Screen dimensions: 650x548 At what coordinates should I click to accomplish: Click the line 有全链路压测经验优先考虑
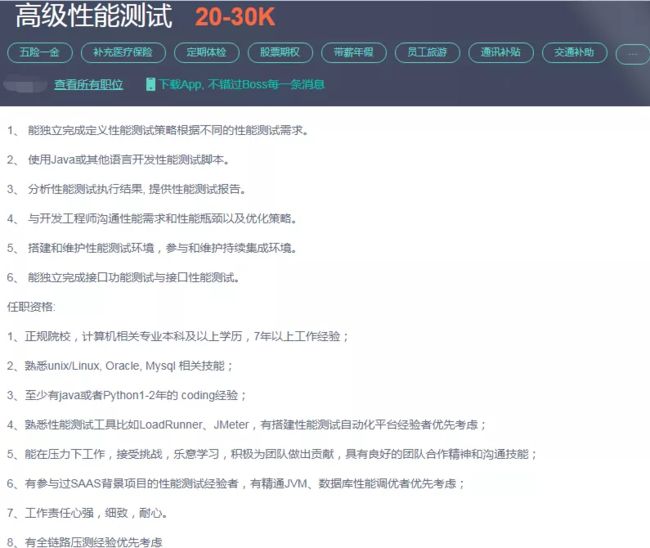85,542
